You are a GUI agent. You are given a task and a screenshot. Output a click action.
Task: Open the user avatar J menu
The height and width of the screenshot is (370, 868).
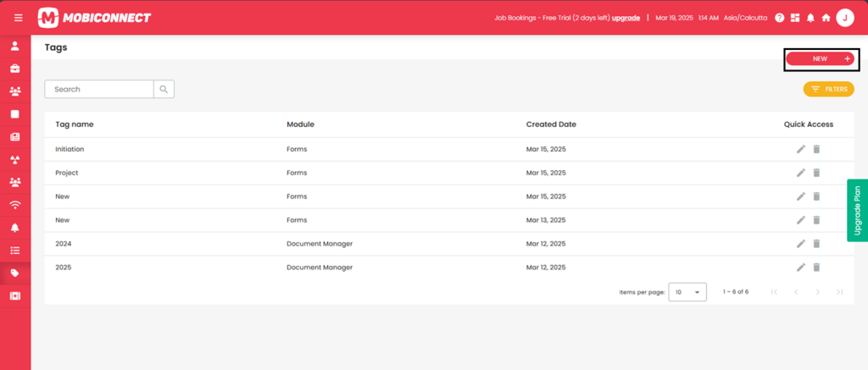(845, 18)
